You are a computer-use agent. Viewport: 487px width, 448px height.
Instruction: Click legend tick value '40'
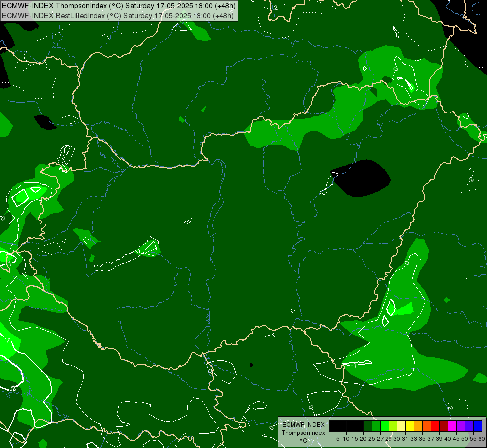pos(448,439)
